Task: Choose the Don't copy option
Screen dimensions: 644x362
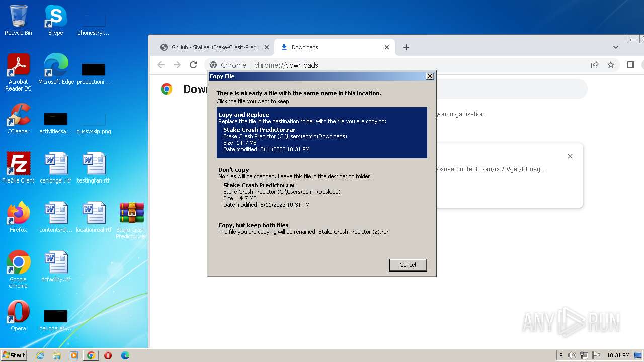Action: pyautogui.click(x=322, y=188)
